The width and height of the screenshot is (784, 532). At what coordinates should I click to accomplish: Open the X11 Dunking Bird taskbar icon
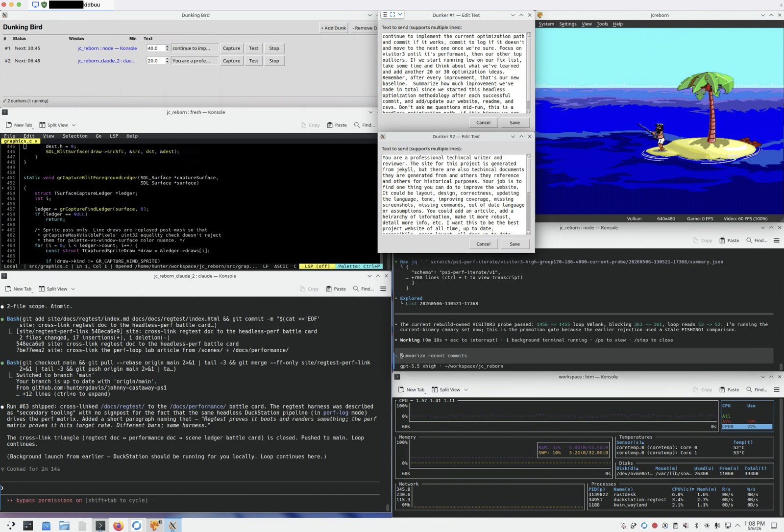pyautogui.click(x=172, y=526)
